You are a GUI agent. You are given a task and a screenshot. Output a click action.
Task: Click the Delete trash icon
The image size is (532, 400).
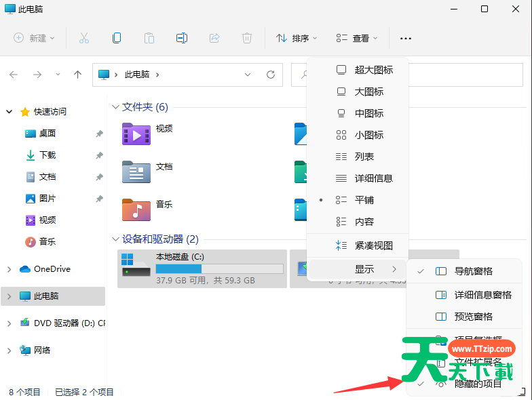point(247,38)
